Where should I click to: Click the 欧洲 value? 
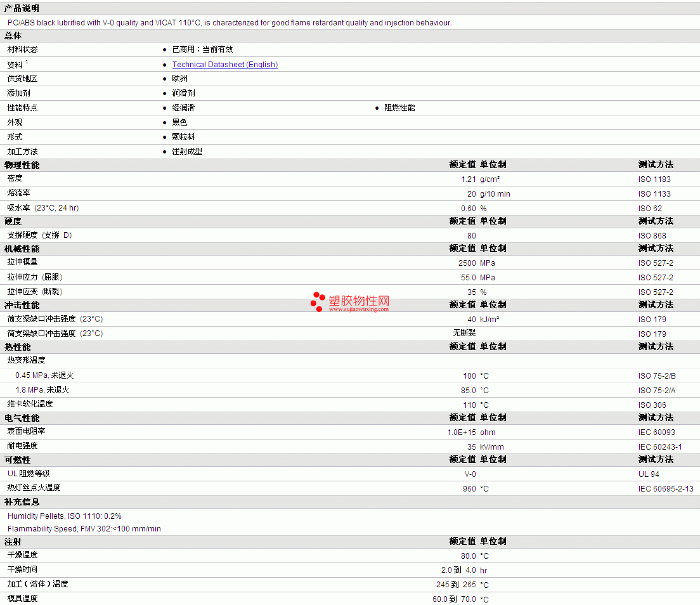point(180,79)
